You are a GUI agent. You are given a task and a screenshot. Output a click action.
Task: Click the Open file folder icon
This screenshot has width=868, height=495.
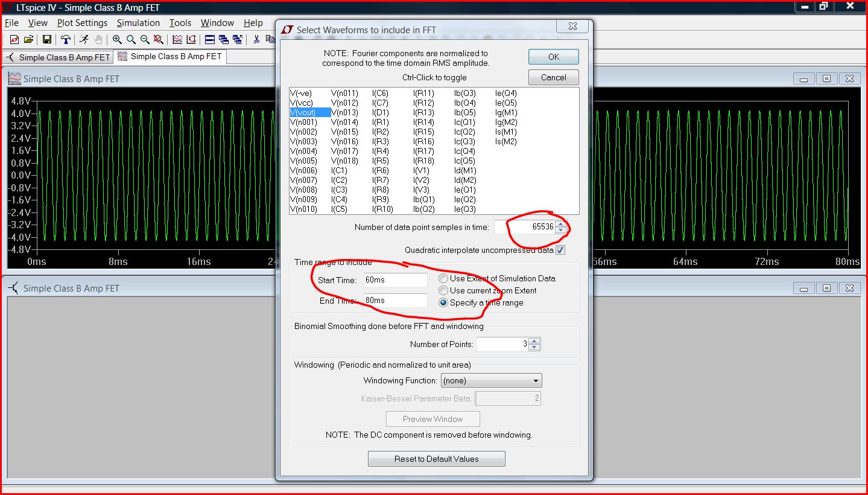pos(28,39)
